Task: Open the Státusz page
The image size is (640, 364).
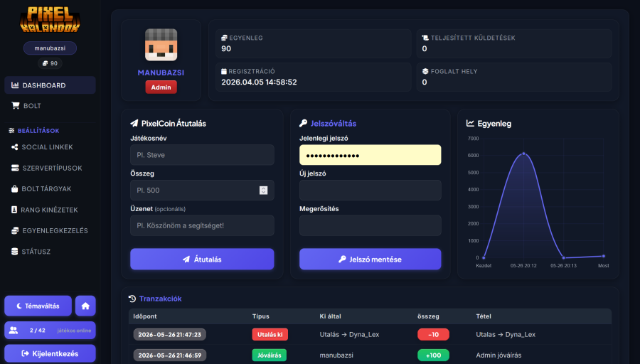Action: tap(50, 252)
